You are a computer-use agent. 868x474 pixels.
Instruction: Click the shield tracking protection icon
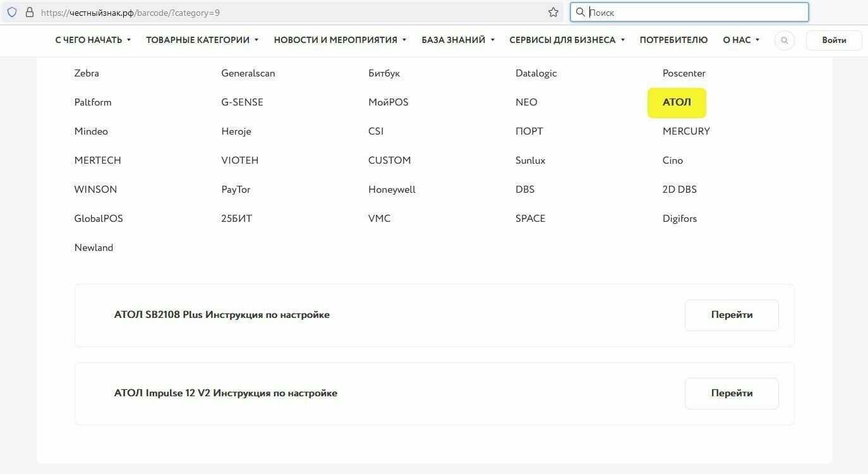tap(12, 12)
